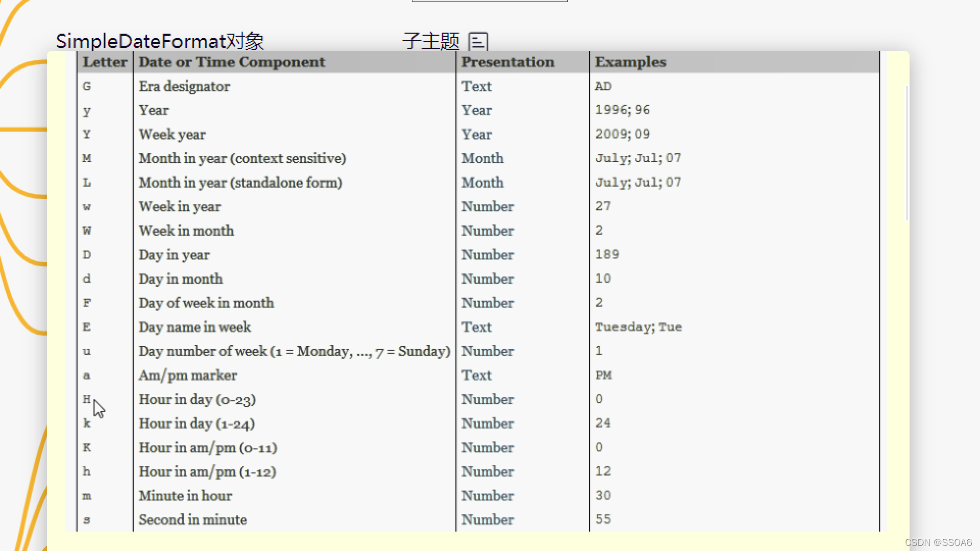Click the Text presentation for Era designator
Viewport: 980px width, 551px height.
coord(477,86)
